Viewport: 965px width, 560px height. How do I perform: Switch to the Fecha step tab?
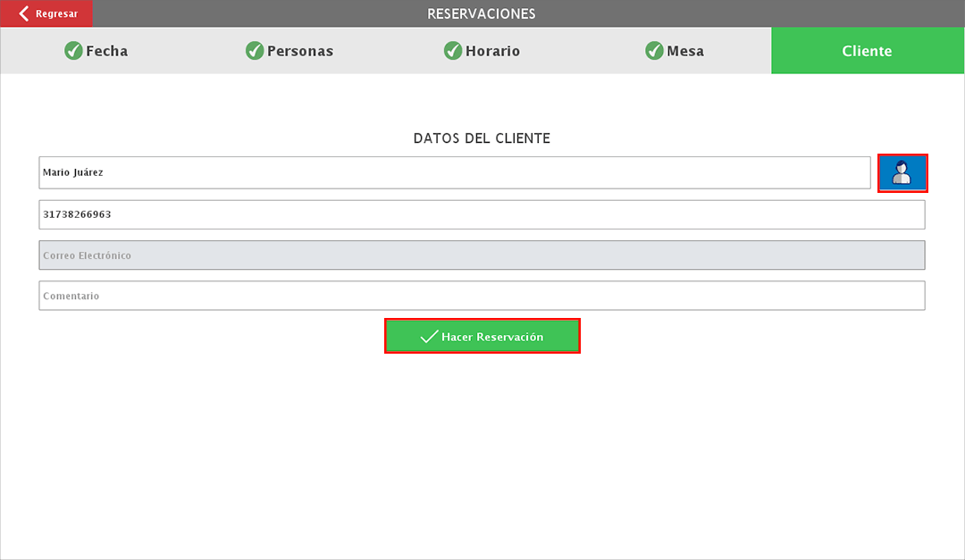click(x=96, y=51)
